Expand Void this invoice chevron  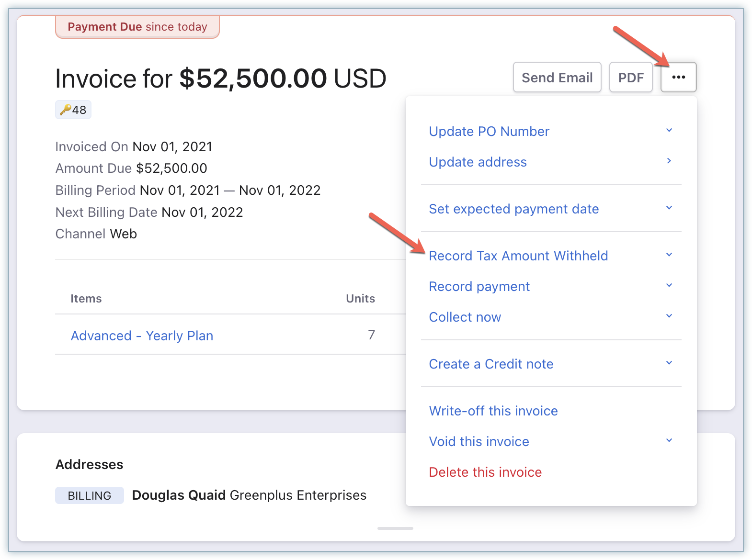tap(669, 440)
